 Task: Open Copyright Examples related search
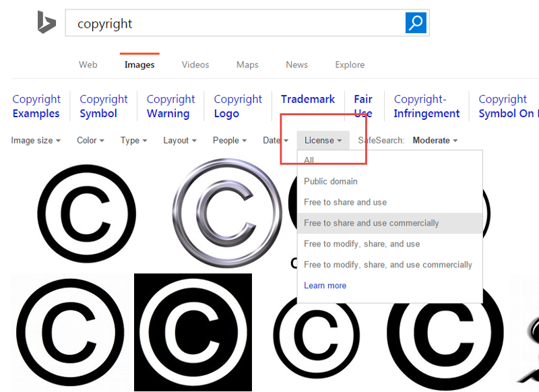36,106
